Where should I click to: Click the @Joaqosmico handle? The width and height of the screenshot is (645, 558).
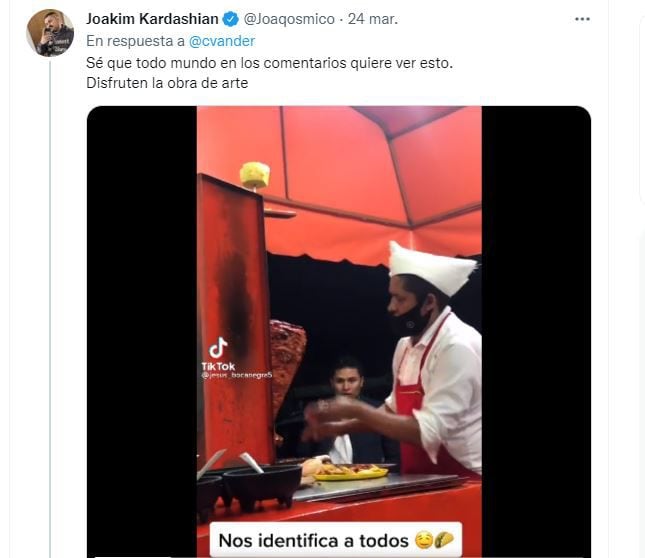pyautogui.click(x=289, y=19)
